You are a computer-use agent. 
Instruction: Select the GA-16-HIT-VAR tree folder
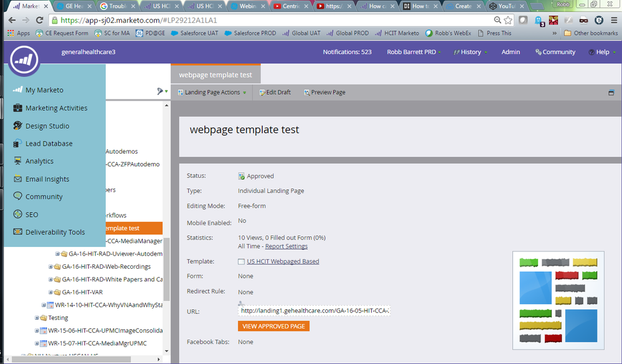tap(83, 292)
